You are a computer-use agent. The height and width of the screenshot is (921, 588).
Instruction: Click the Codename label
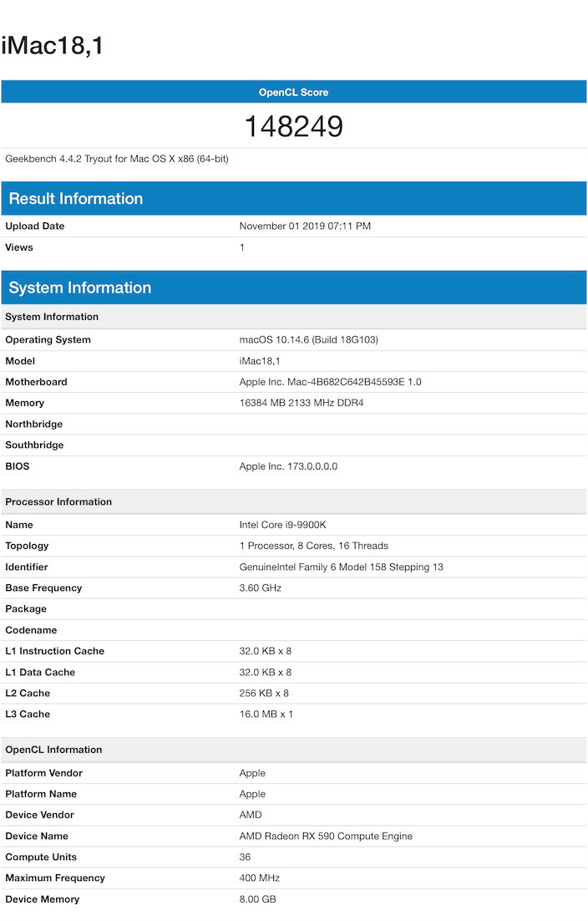(31, 630)
